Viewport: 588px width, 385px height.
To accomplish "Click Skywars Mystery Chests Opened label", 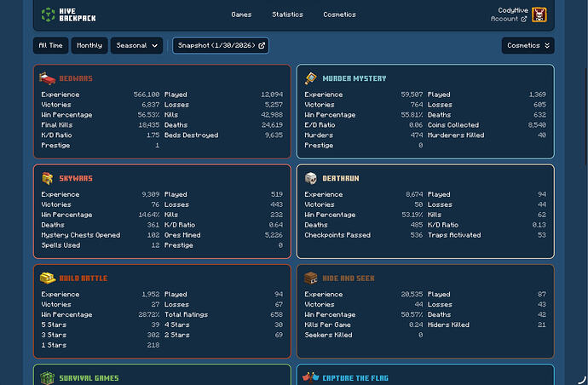I will click(81, 235).
